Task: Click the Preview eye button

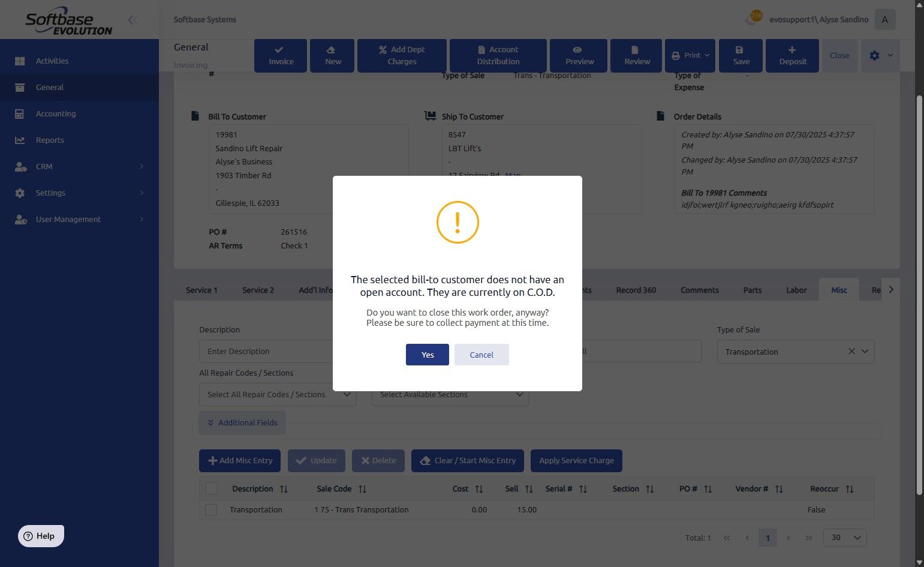Action: [579, 56]
